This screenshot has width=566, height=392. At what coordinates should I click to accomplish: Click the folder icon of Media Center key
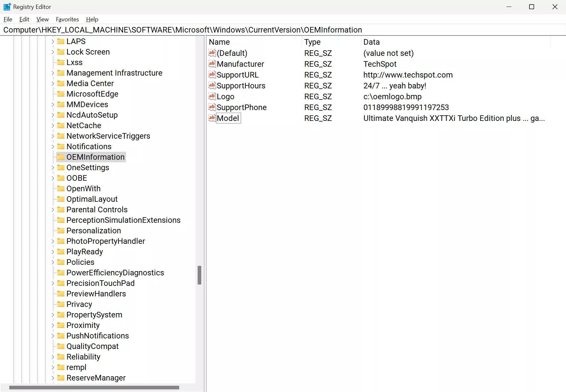click(x=61, y=83)
